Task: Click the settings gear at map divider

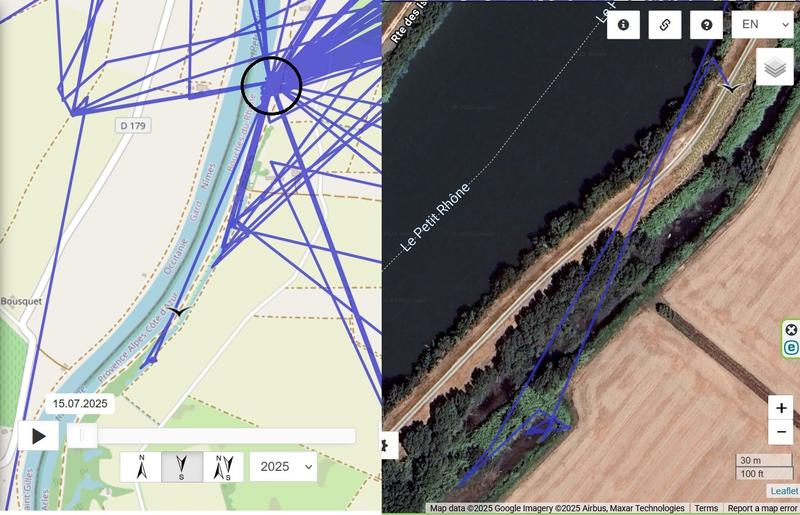Action: [x=388, y=445]
